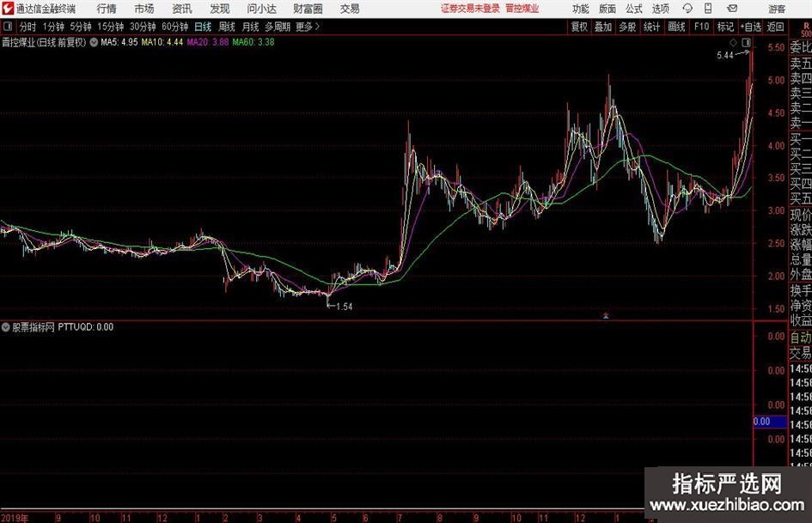Click the 现价 row in quote panel
This screenshot has width=812, height=523.
(x=801, y=214)
